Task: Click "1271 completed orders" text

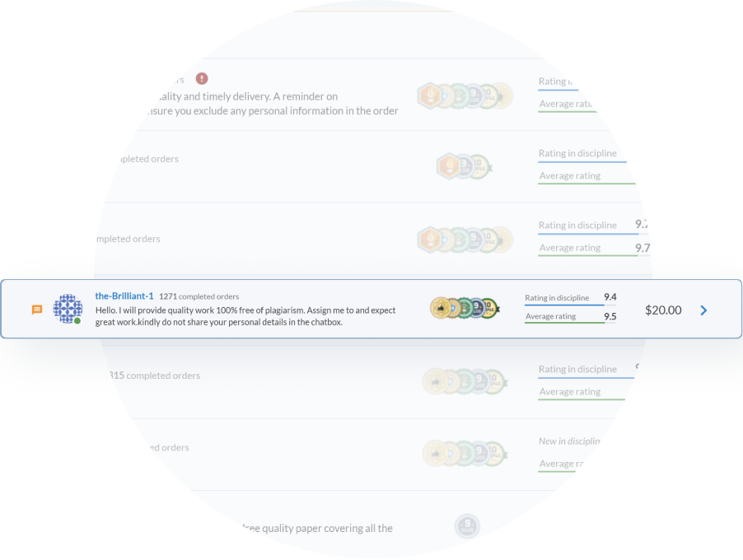Action: (x=199, y=296)
